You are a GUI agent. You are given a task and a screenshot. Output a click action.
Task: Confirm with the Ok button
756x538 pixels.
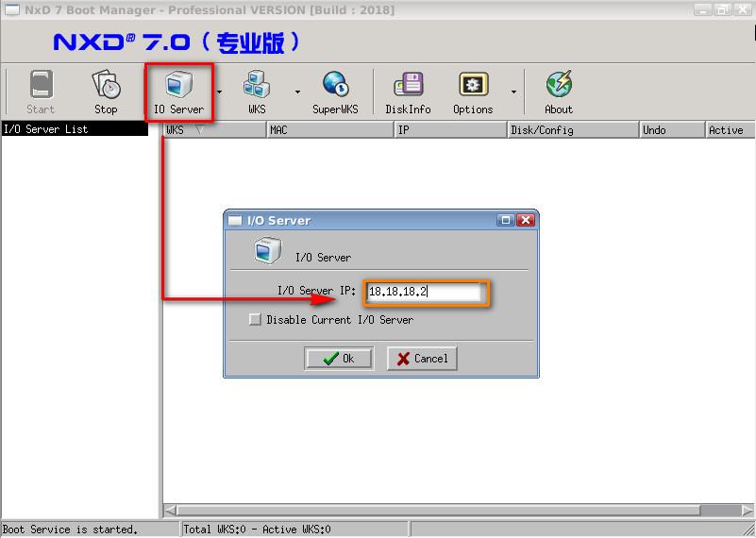coord(339,358)
